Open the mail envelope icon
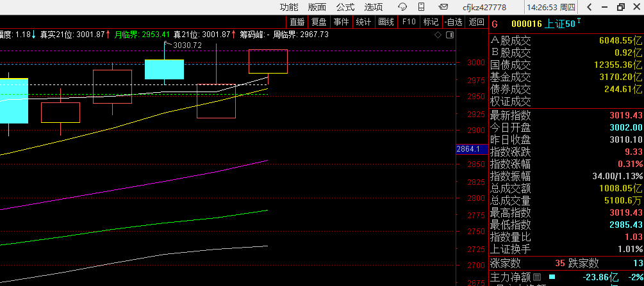 point(443,7)
